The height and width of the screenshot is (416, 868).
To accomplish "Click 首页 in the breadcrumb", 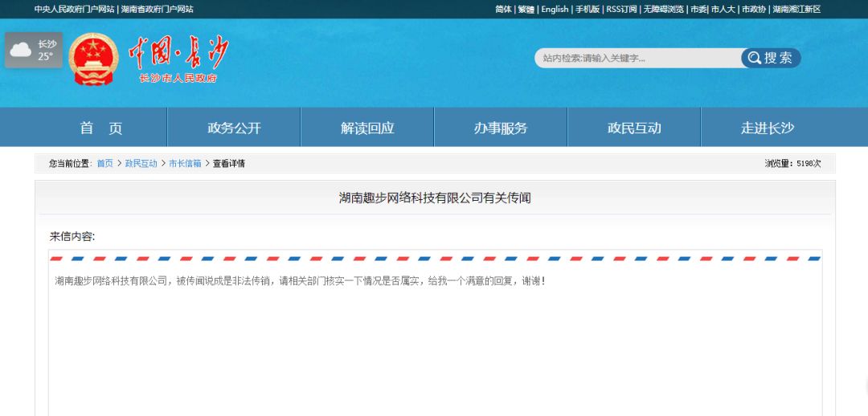I will click(104, 163).
